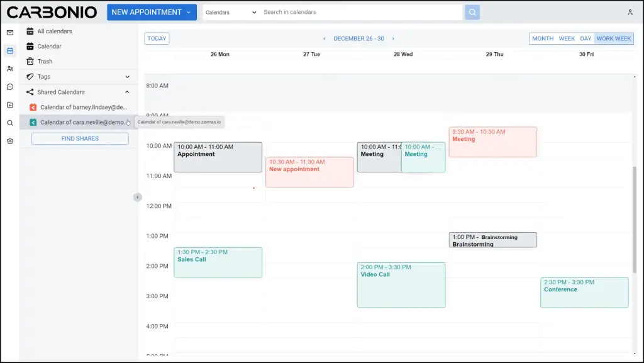Toggle Calendar of cara.neville shared calendar
644x363 pixels.
click(x=79, y=123)
